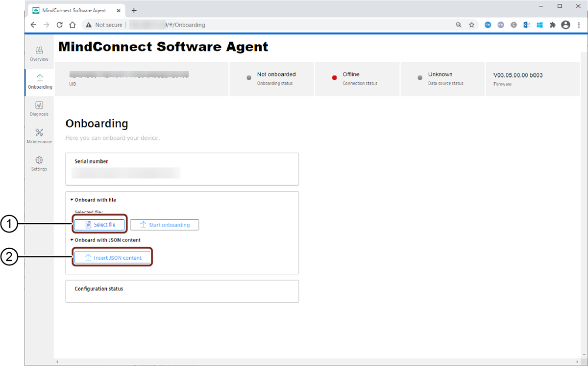Click the Configuration status heading

click(98, 289)
